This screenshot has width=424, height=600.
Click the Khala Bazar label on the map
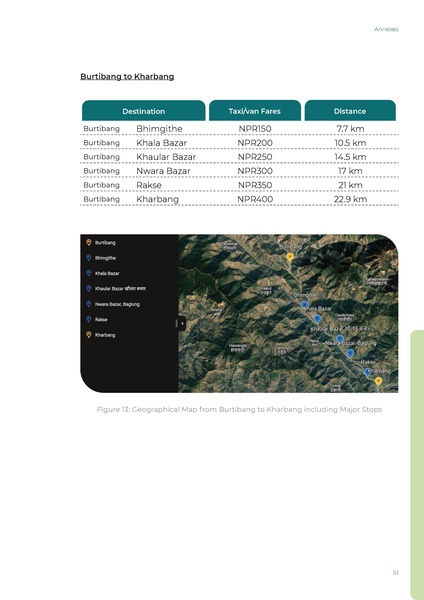[318, 308]
